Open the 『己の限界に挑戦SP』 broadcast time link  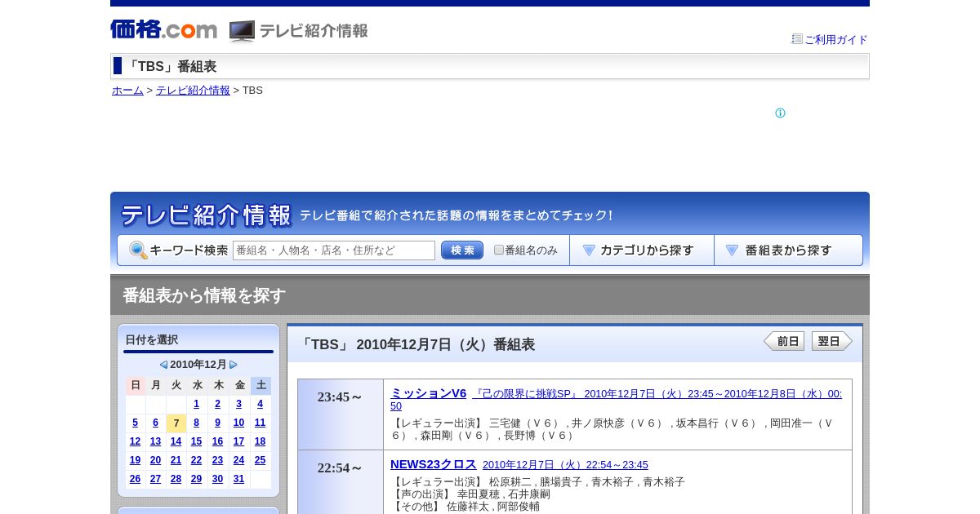pyautogui.click(x=616, y=400)
